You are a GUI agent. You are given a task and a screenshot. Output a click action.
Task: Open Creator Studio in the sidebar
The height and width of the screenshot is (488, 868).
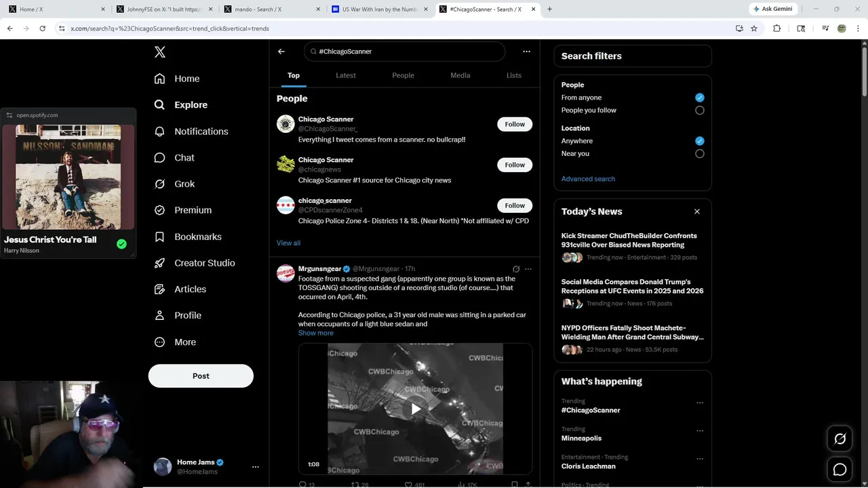(x=195, y=263)
